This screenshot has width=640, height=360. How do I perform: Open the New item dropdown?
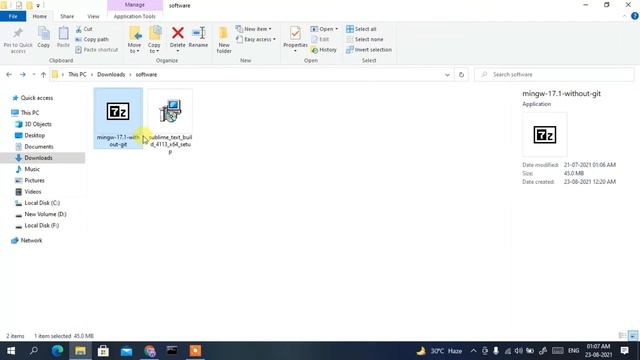click(x=253, y=29)
